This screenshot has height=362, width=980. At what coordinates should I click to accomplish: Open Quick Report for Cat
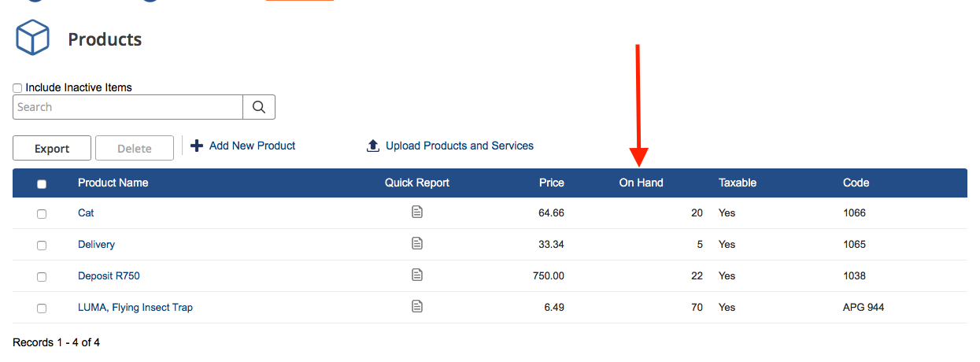[x=417, y=212]
